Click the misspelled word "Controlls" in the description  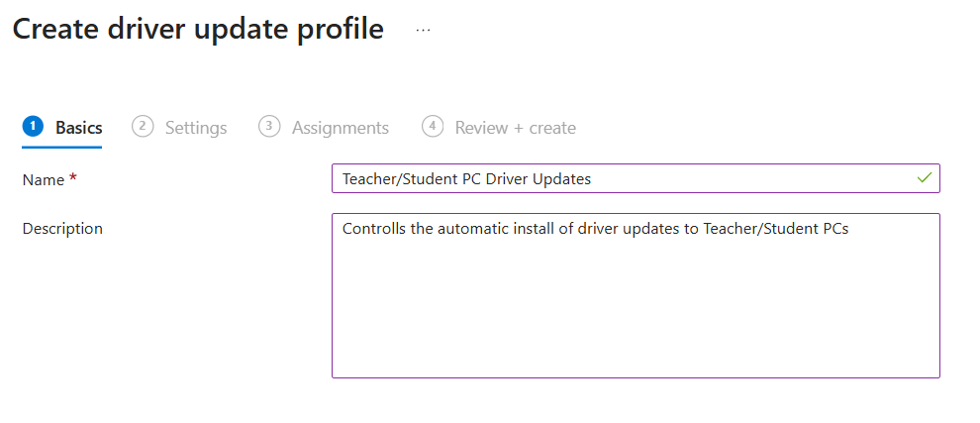point(374,229)
